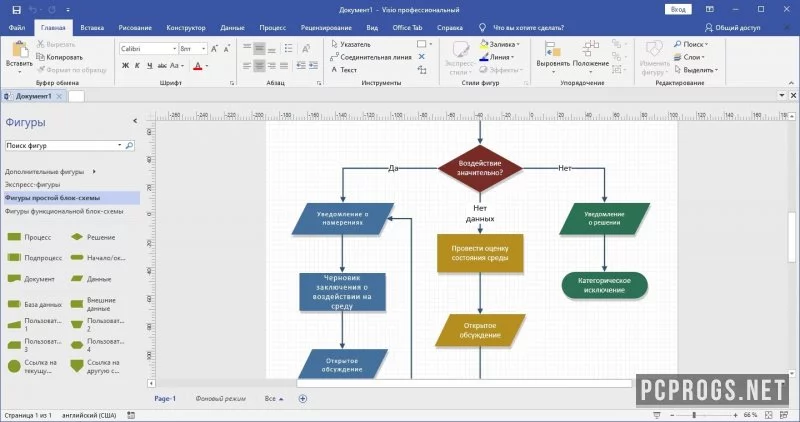The width and height of the screenshot is (800, 422).
Task: Open Поиск find button
Action: point(691,44)
